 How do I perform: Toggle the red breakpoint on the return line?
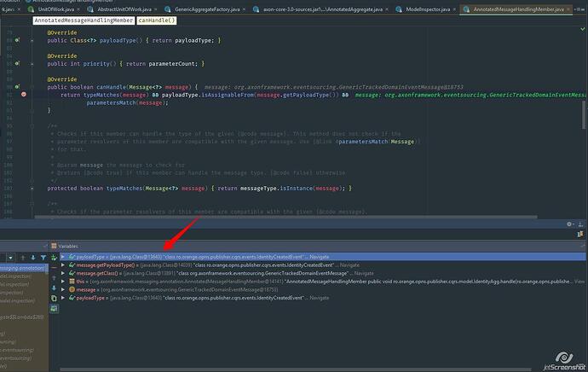(x=24, y=94)
